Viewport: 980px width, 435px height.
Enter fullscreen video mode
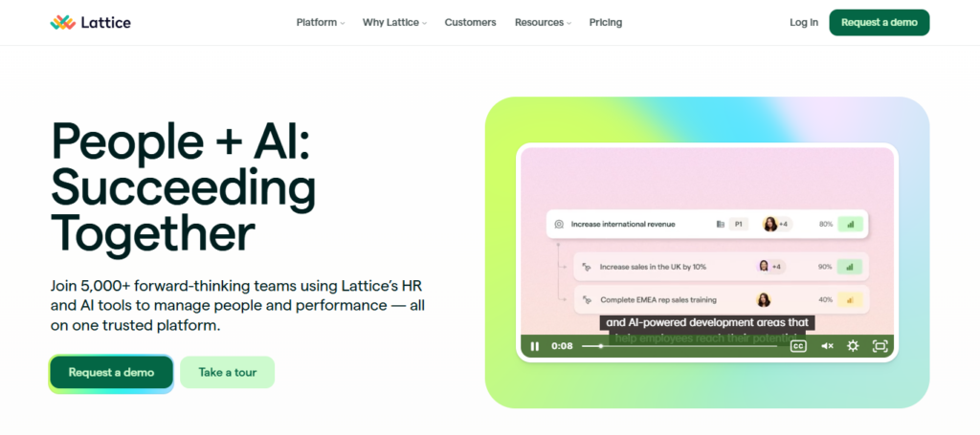(x=880, y=346)
